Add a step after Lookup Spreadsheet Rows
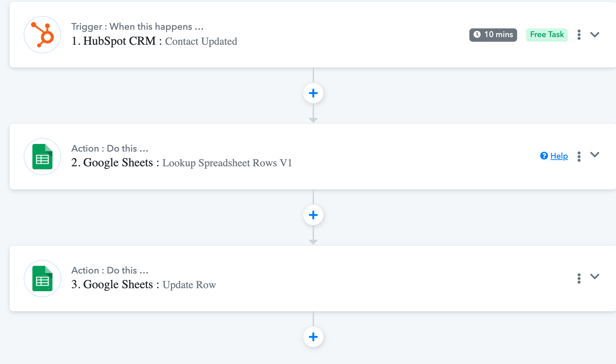The width and height of the screenshot is (616, 364). pyautogui.click(x=313, y=215)
